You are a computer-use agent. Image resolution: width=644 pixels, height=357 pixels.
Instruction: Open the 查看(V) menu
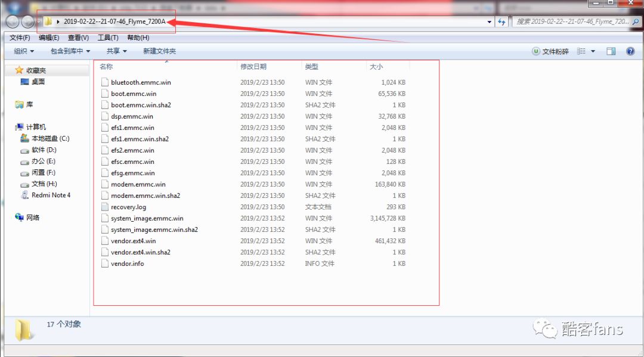[78, 38]
